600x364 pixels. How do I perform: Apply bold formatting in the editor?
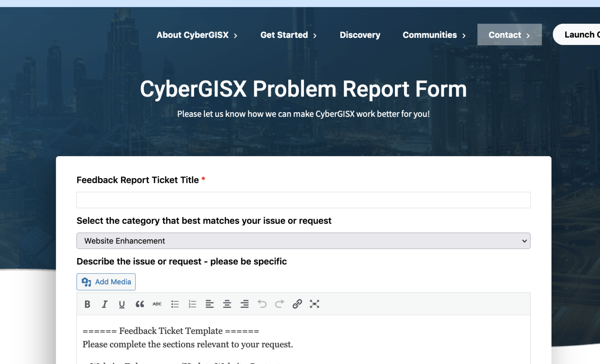[87, 304]
